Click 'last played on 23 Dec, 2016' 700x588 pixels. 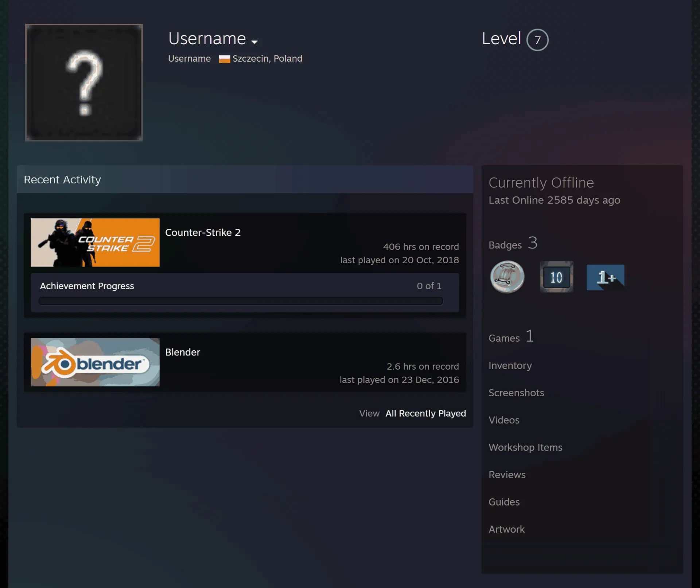399,379
